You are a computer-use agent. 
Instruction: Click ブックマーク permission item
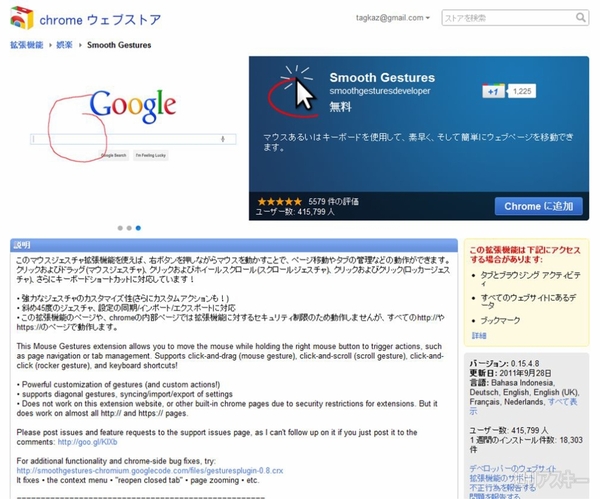500,320
